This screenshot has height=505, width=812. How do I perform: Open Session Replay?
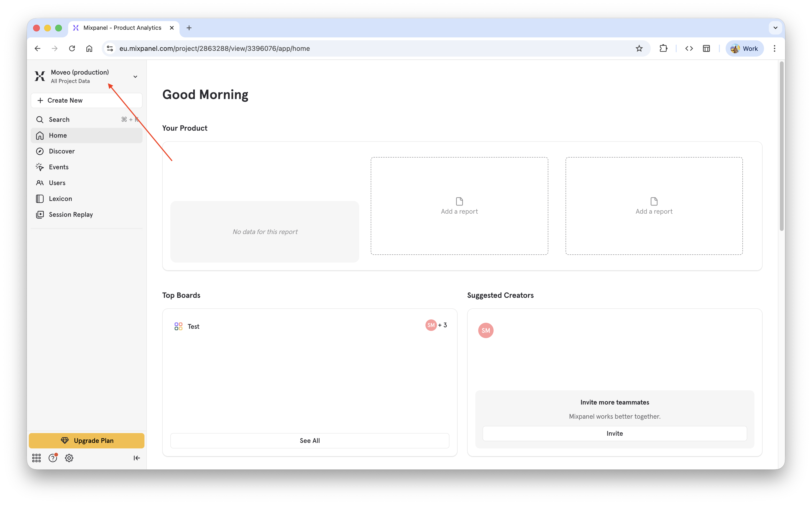(x=71, y=214)
